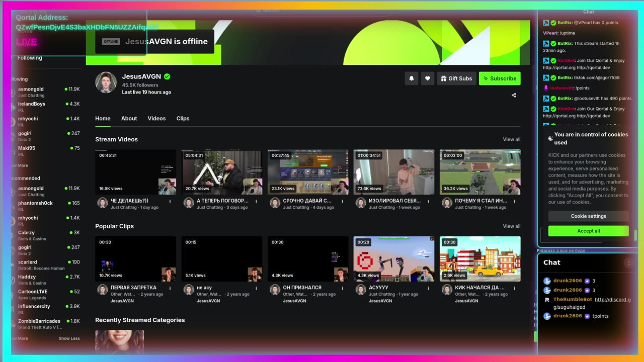Click TheRumbleBot discord link in chat
This screenshot has width=644, height=362.
pos(592,303)
